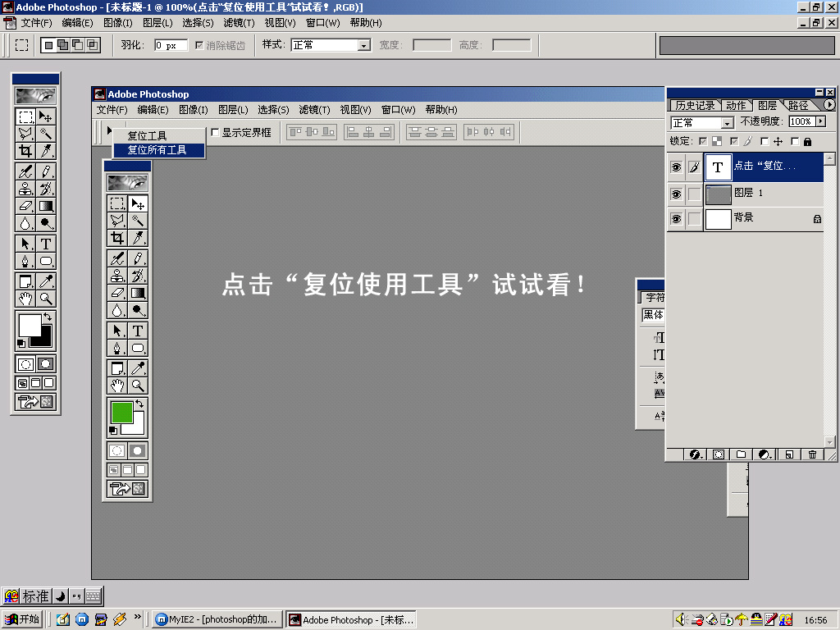
Task: Select the Lasso tool in the main left toolbox
Action: [x=25, y=134]
